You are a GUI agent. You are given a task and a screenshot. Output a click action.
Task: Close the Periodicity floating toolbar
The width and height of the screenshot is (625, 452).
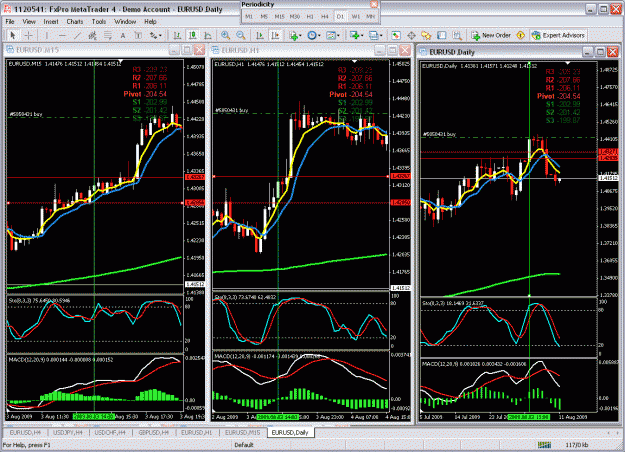374,4
